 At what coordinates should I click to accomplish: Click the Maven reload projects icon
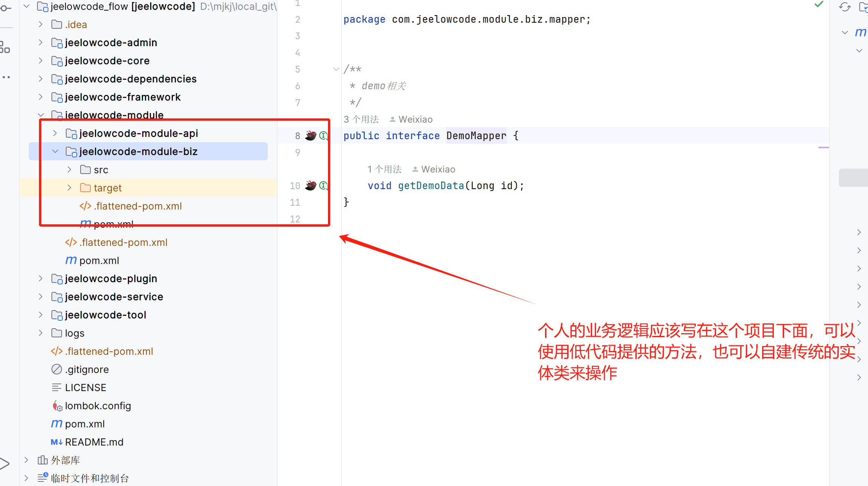pos(845,7)
